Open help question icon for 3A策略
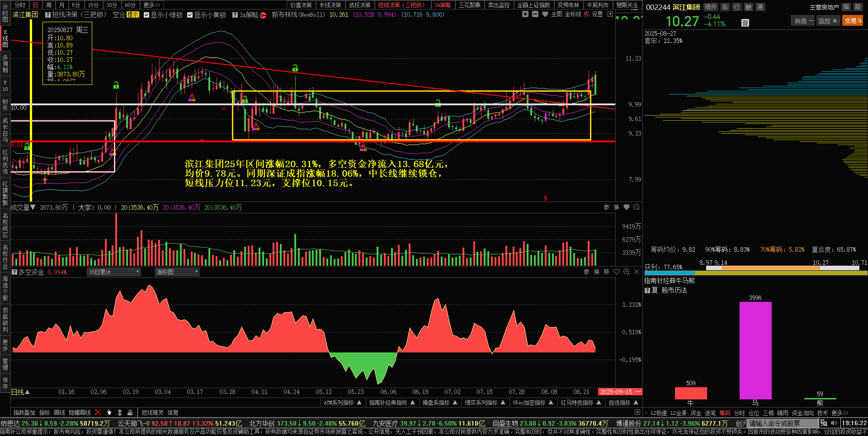 click(x=235, y=15)
